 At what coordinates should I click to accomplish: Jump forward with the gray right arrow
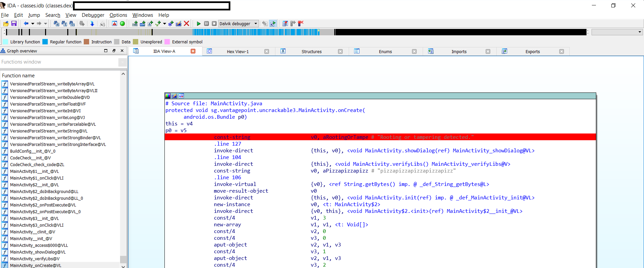pos(39,24)
